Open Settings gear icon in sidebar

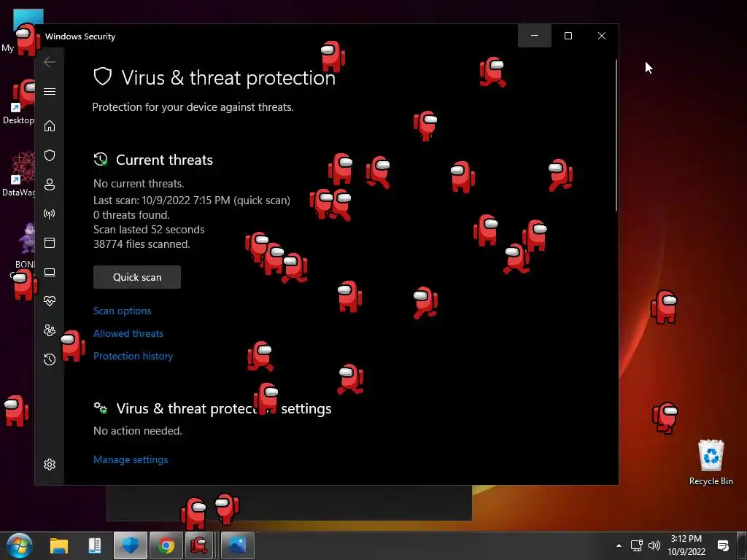(50, 464)
